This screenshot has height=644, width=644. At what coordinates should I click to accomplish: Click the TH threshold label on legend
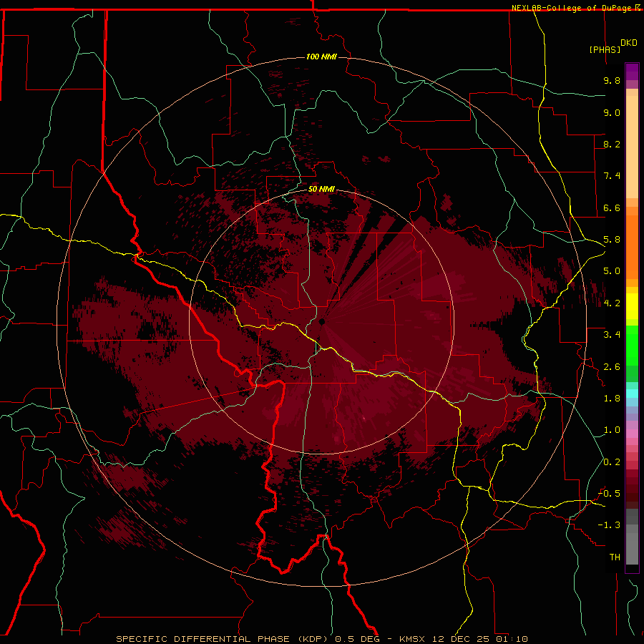click(615, 557)
